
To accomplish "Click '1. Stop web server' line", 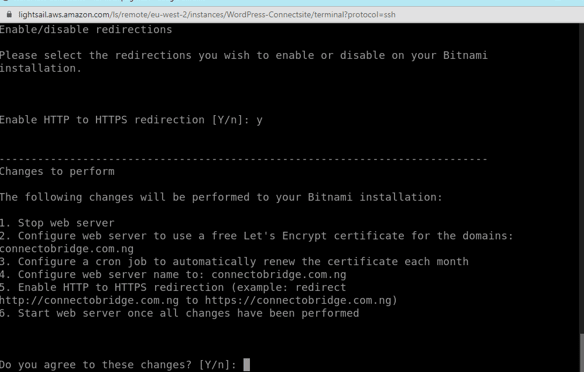I will pyautogui.click(x=57, y=223).
